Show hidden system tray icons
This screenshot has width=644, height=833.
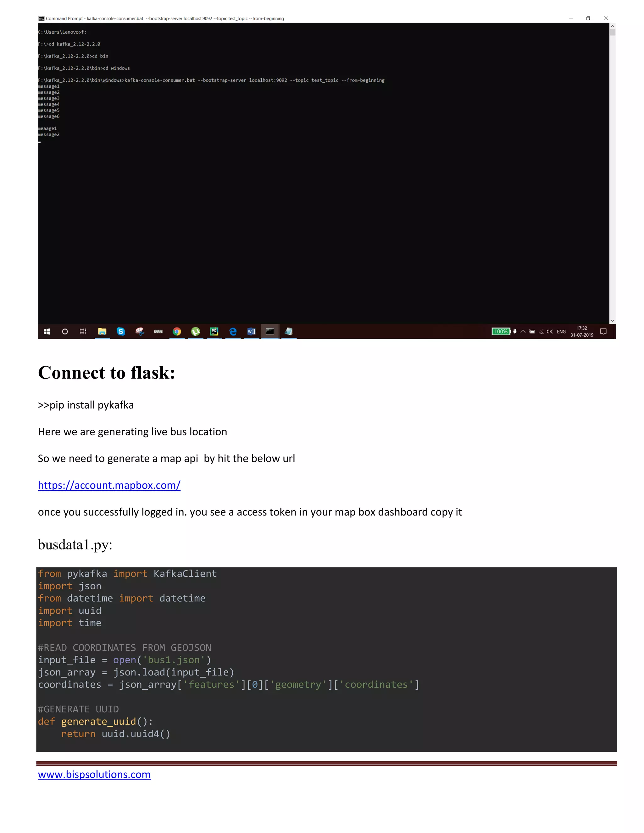pos(523,331)
